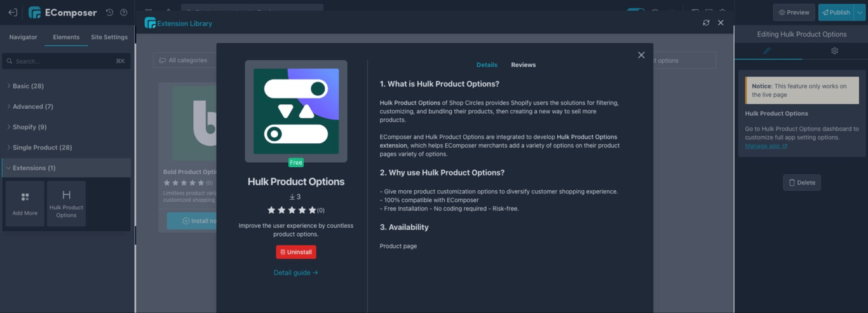This screenshot has width=868, height=313.
Task: Click the Add More extensions tile
Action: pyautogui.click(x=25, y=204)
